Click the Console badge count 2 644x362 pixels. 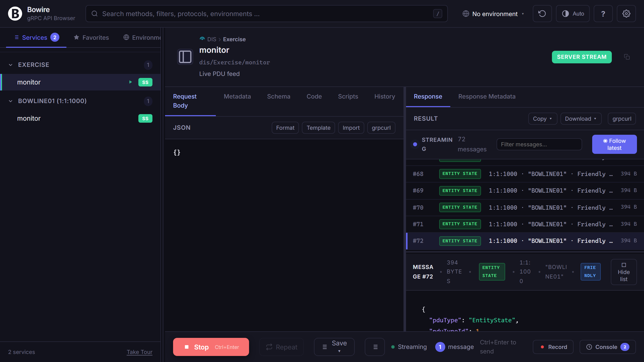click(x=625, y=347)
